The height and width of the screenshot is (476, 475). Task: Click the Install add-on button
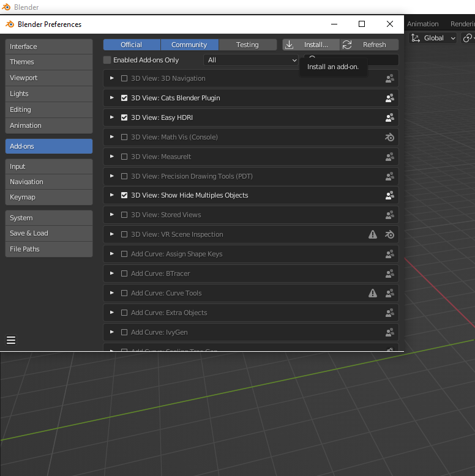(310, 45)
